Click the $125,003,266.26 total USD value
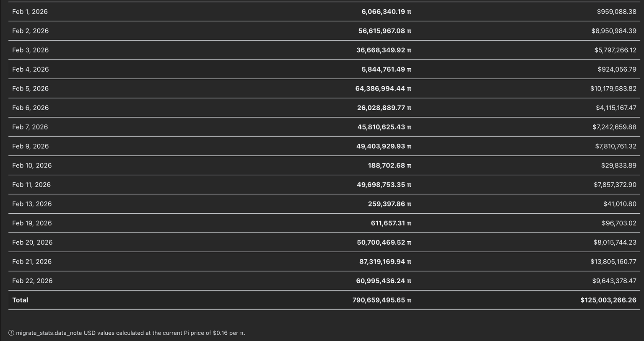This screenshot has width=644, height=341. 608,300
